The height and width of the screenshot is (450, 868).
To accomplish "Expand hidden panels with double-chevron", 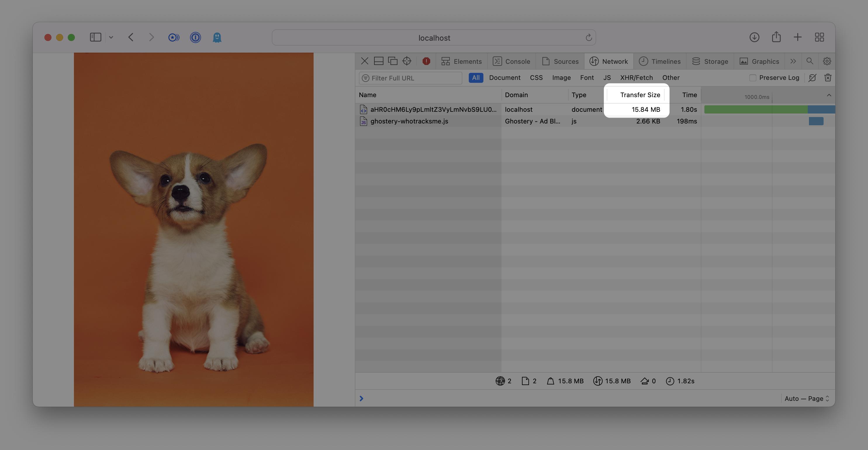I will [x=793, y=61].
